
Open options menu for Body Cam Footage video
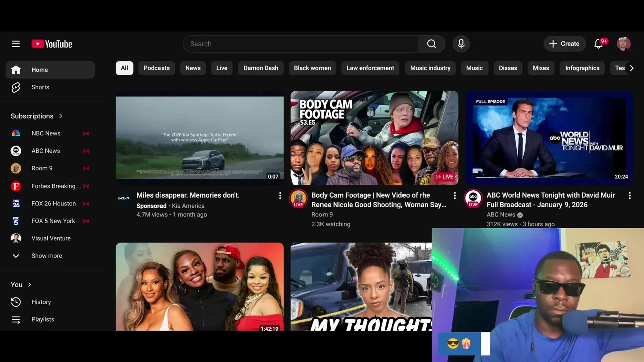455,196
